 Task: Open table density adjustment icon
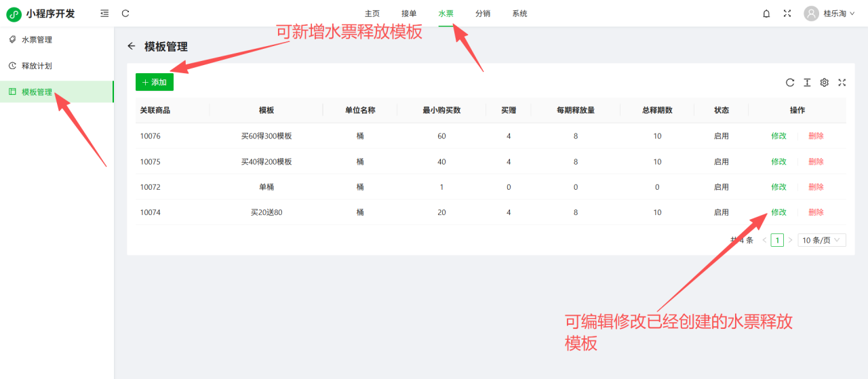point(807,83)
